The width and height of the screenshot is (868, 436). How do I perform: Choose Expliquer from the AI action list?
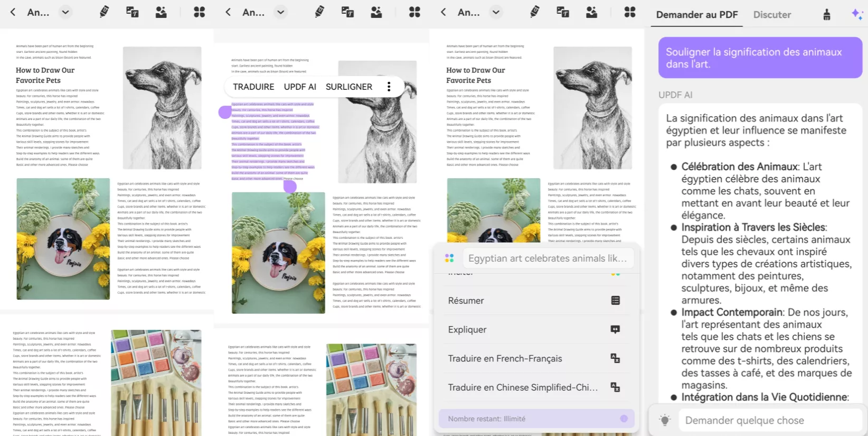pos(534,329)
